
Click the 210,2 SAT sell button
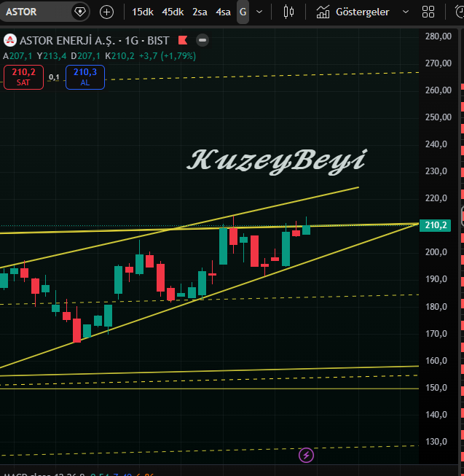(x=23, y=77)
